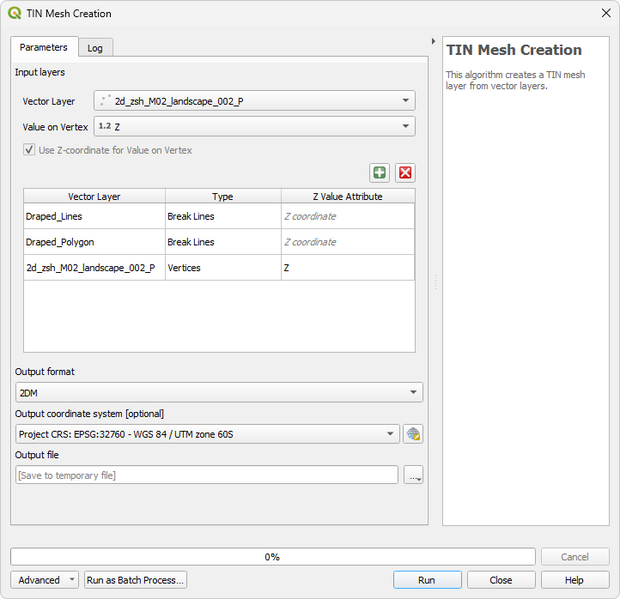
Task: Toggle Use Z-coordinate for Value on Vertex
Action: tap(30, 150)
